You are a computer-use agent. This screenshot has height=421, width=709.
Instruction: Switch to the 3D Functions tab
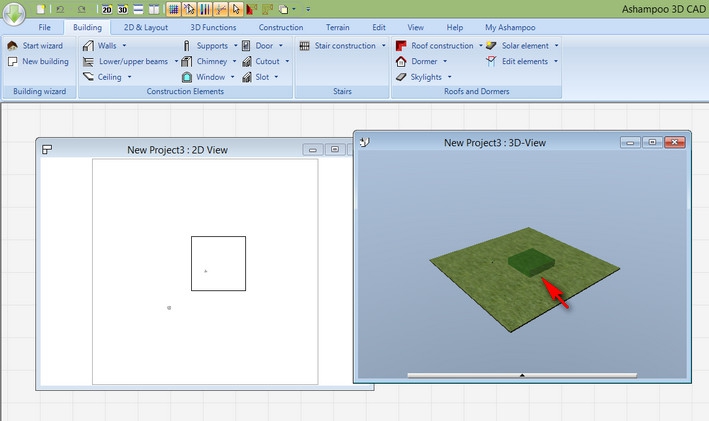pos(213,27)
